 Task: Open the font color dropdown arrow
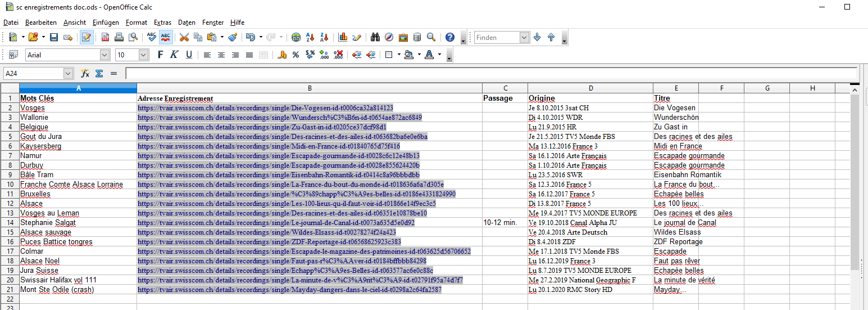click(440, 55)
